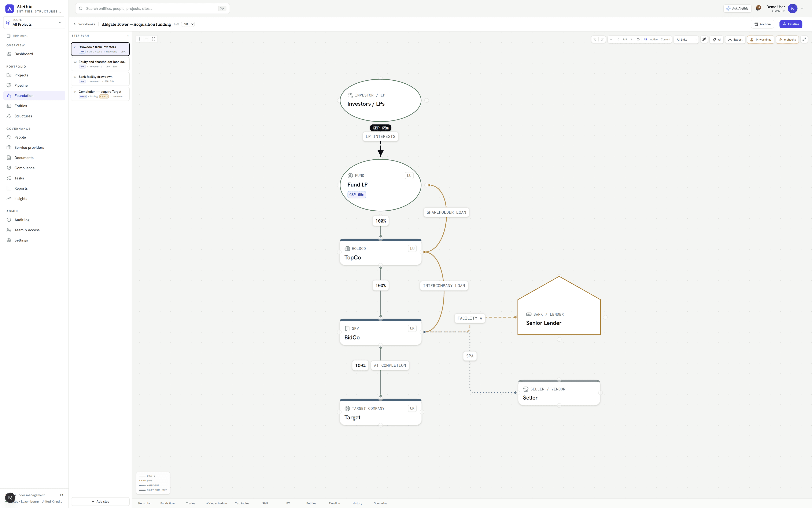The height and width of the screenshot is (508, 812).
Task: Go back to Workbooks
Action: pos(84,24)
